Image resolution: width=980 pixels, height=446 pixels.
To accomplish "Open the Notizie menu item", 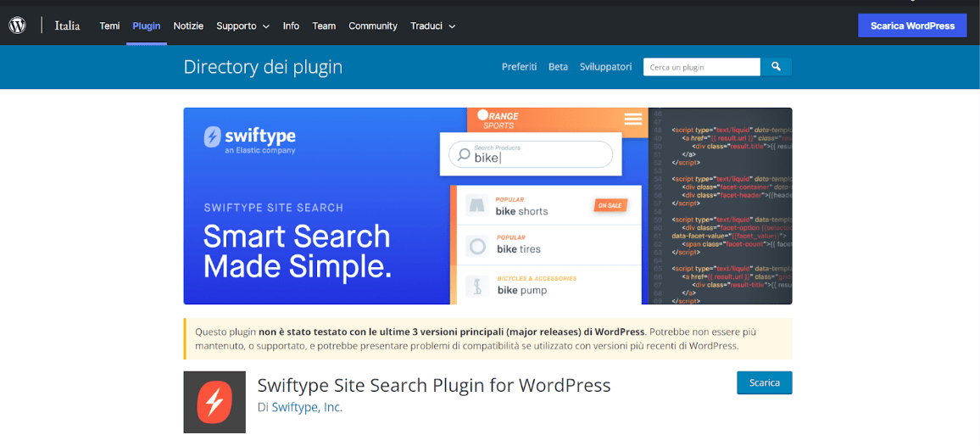I will (x=188, y=25).
